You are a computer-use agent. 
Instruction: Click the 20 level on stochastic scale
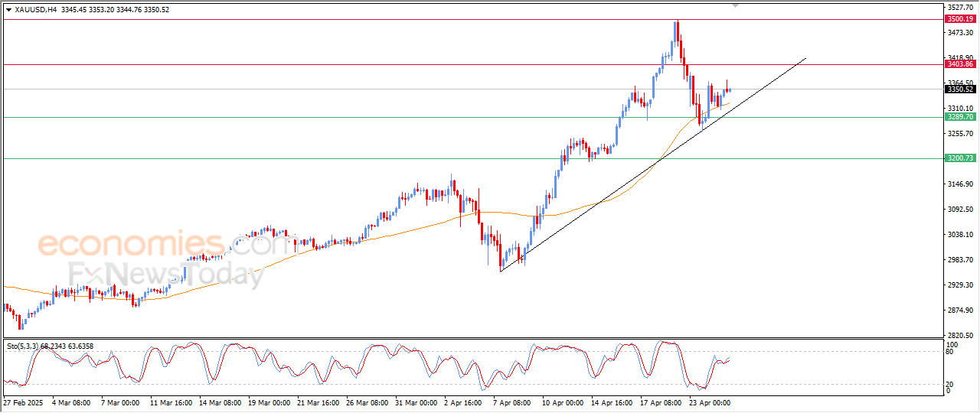pos(949,384)
